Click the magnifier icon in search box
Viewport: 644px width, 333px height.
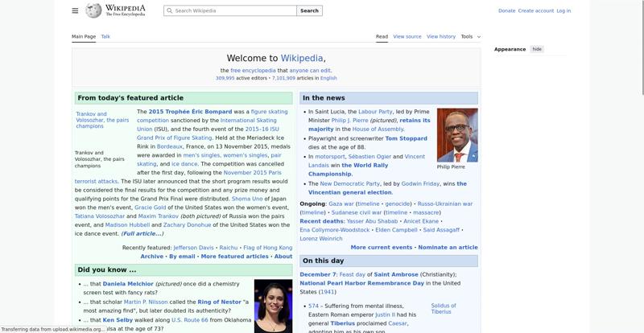coord(169,11)
